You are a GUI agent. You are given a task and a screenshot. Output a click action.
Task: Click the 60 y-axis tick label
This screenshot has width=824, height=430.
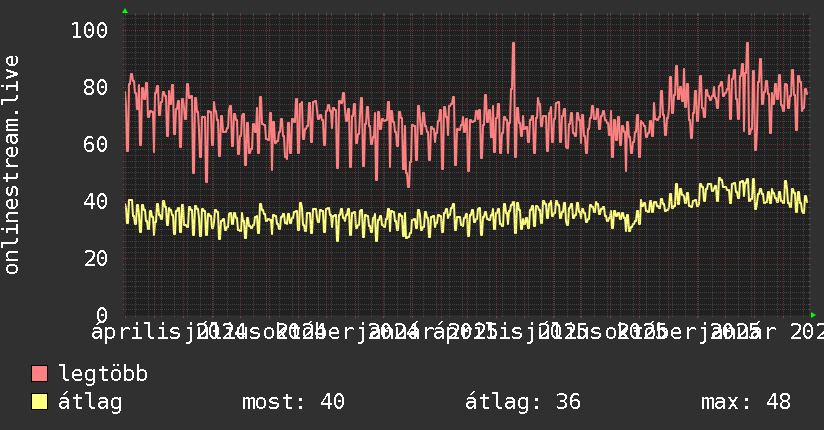[x=96, y=144]
